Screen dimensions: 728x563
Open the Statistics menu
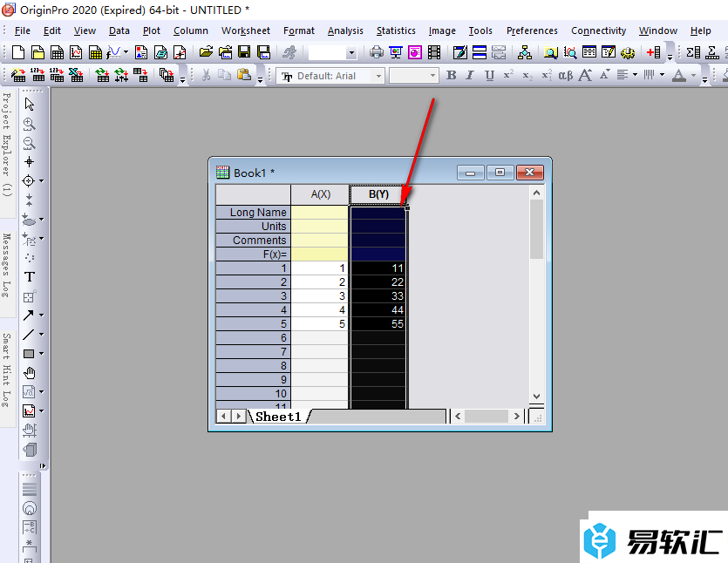[396, 31]
